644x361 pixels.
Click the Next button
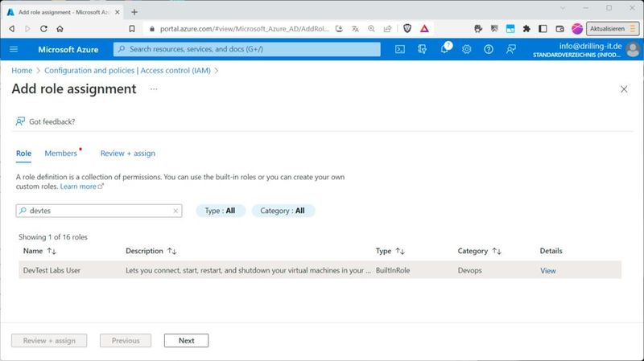[x=187, y=340]
